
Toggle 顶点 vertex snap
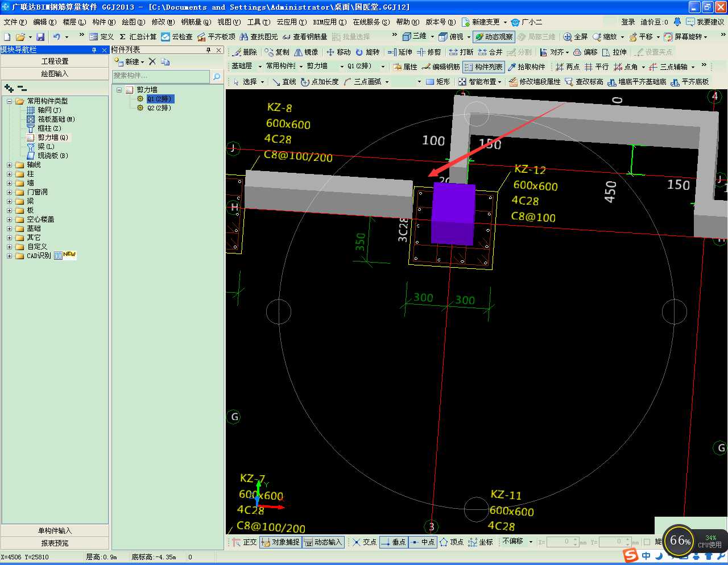[x=452, y=542]
